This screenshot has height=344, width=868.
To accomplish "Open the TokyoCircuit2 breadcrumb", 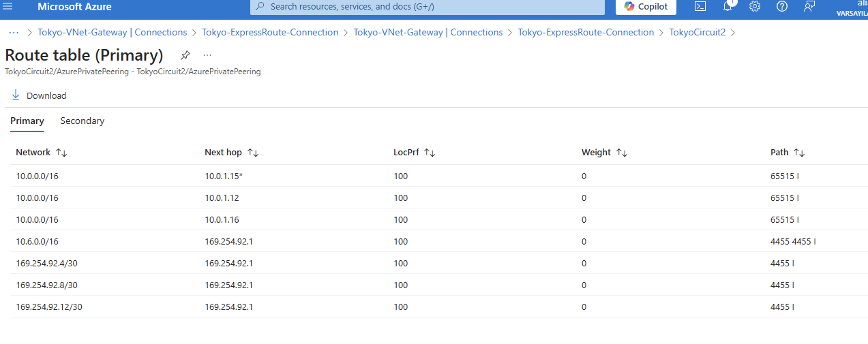I will [697, 32].
